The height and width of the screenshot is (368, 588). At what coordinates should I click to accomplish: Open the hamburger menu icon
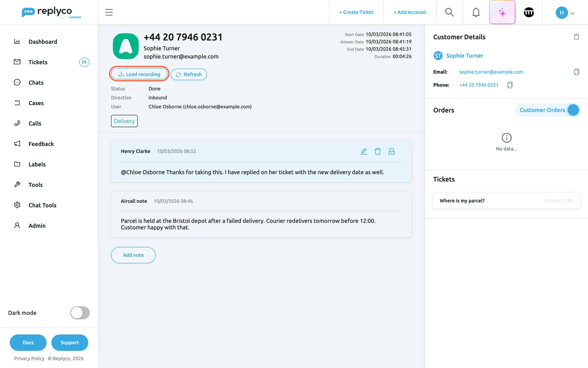coord(109,12)
